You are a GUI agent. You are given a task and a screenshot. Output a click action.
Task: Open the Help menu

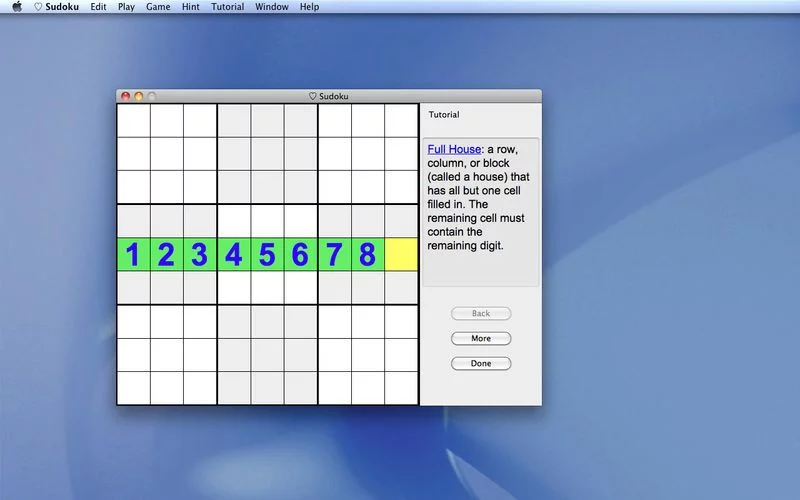coord(309,7)
